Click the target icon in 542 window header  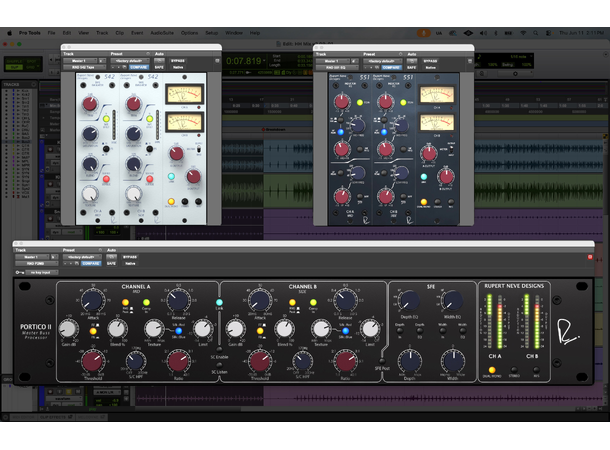pyautogui.click(x=217, y=61)
